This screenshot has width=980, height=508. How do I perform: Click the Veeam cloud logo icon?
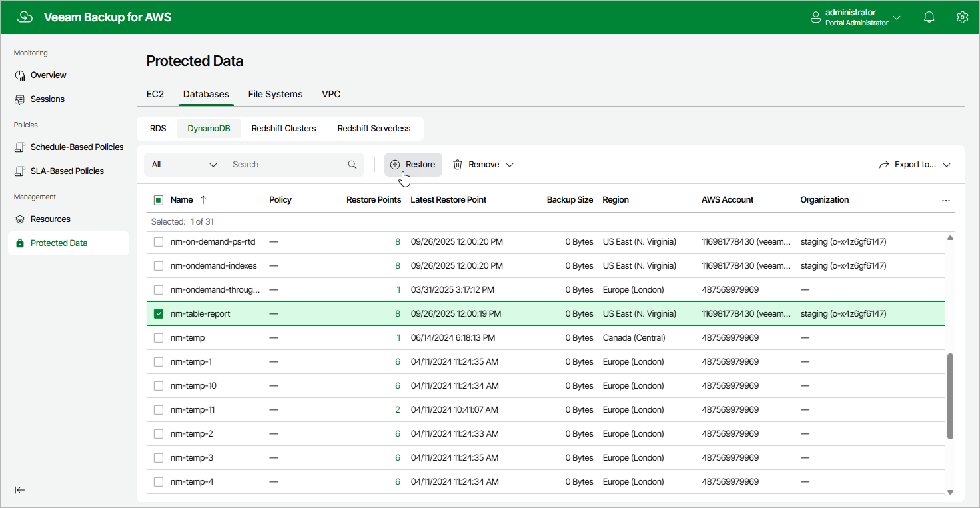coord(25,17)
